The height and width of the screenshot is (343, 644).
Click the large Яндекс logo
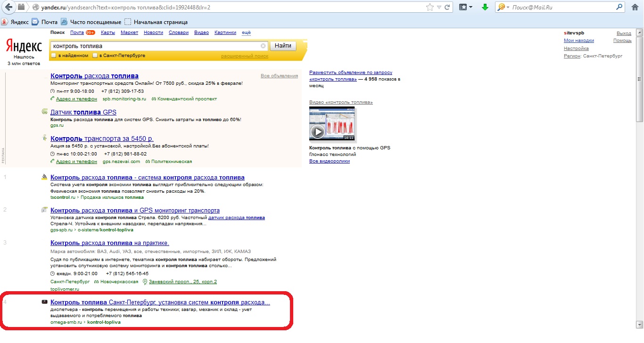[24, 46]
